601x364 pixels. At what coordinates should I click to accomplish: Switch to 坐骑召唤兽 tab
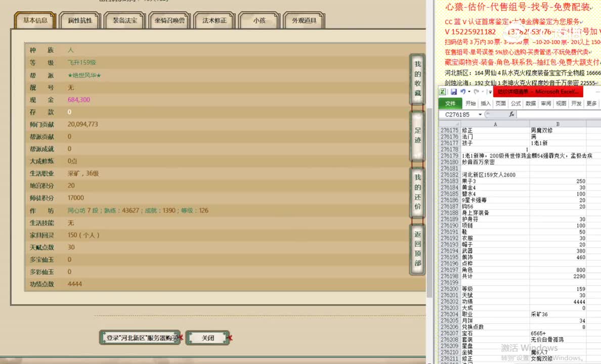[x=169, y=20]
